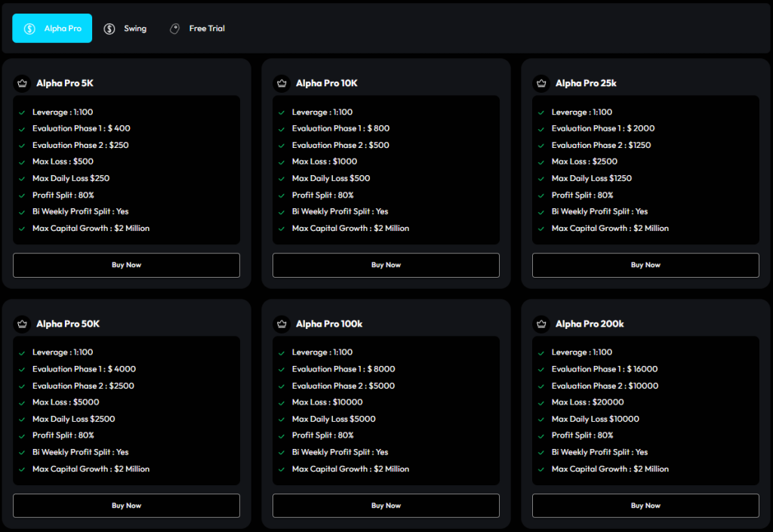Click 'Max Loss : $1000' text
The height and width of the screenshot is (532, 773).
click(325, 161)
